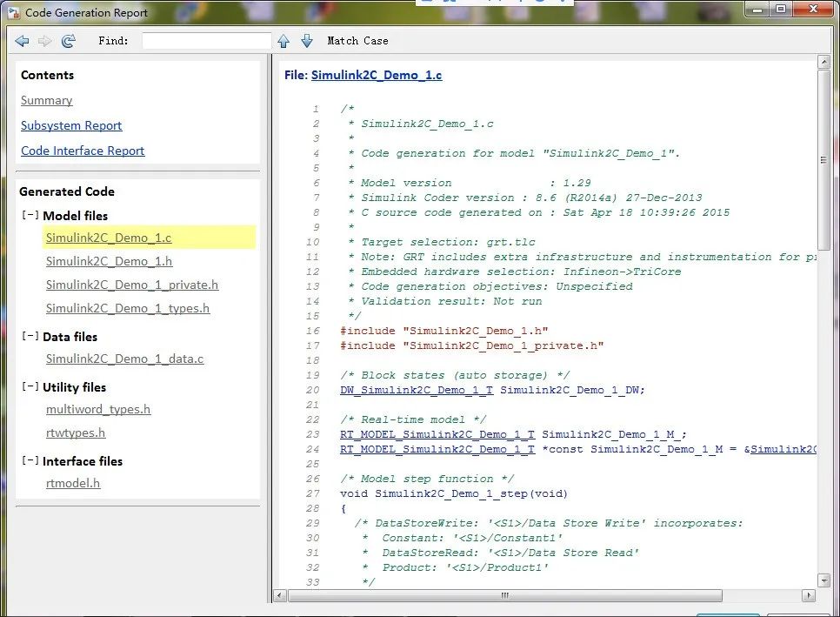The image size is (840, 617).
Task: Collapse the Interface files group
Action: tap(30, 461)
